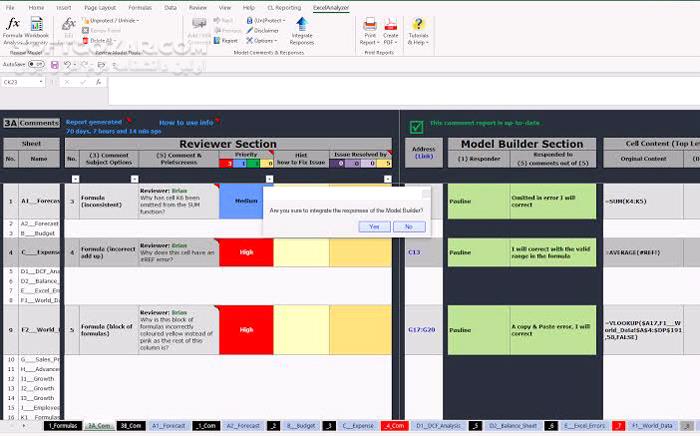
Task: Switch to the 1_Formulas sheet tab
Action: 63,426
